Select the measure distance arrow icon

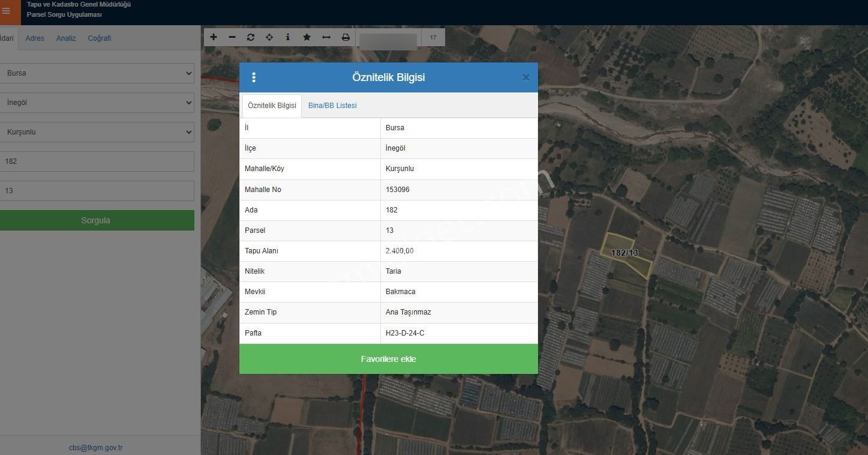tap(326, 37)
